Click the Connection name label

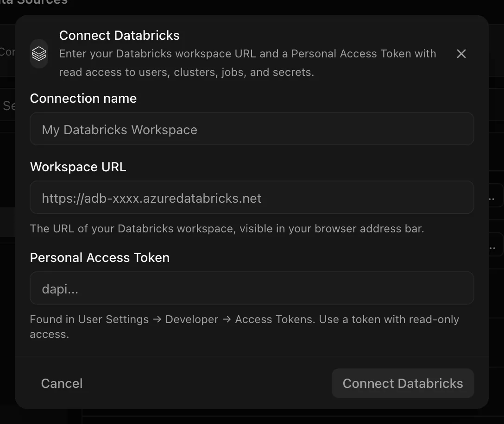[83, 98]
